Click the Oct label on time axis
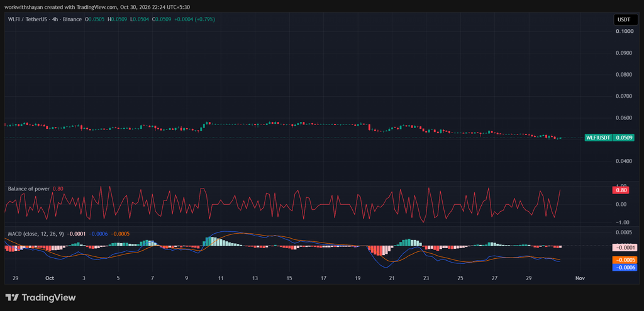 click(50, 278)
